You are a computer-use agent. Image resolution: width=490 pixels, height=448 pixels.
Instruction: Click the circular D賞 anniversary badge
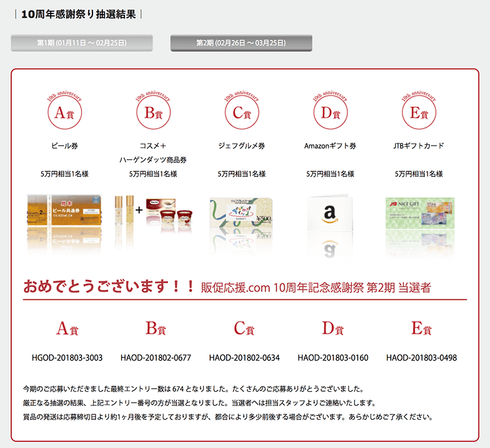[x=330, y=113]
